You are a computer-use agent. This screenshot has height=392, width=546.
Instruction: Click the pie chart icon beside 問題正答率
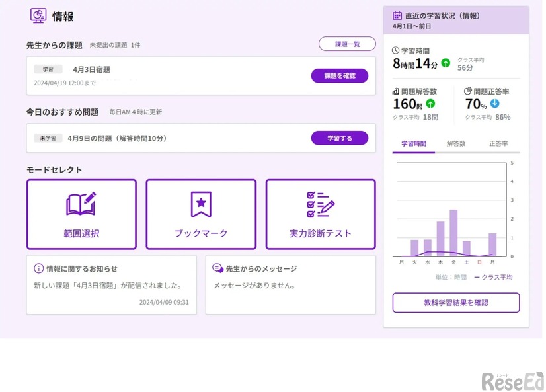[x=468, y=91]
